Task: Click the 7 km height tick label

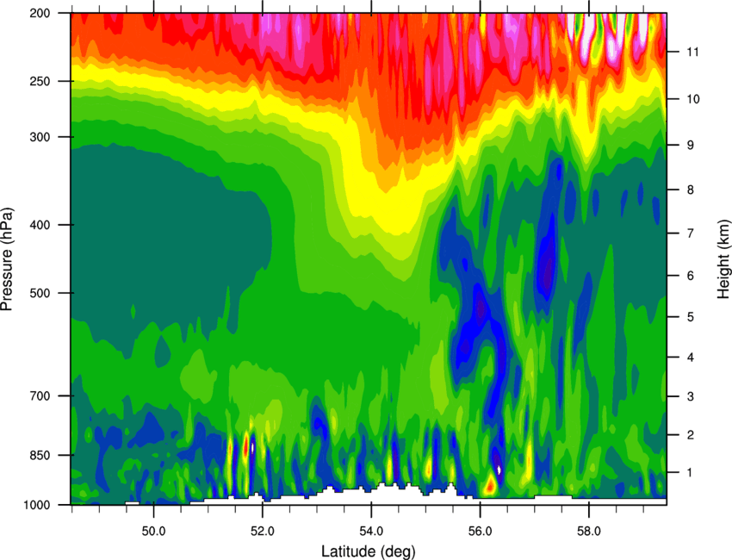Action: click(691, 233)
